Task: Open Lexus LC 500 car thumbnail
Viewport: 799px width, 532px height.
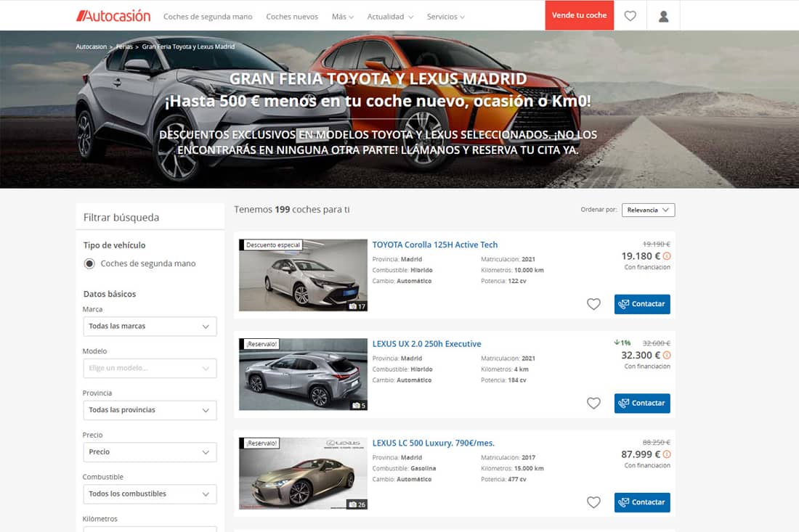Action: tap(303, 473)
